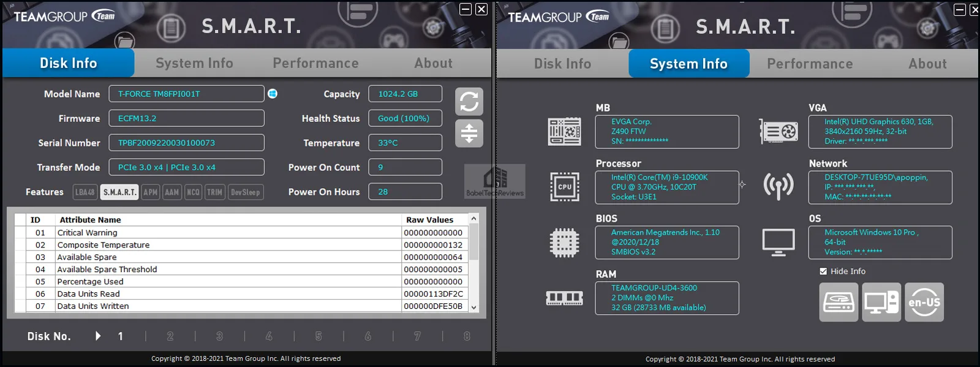Switch to System Info tab in left window
The width and height of the screenshot is (980, 367).
pyautogui.click(x=194, y=63)
